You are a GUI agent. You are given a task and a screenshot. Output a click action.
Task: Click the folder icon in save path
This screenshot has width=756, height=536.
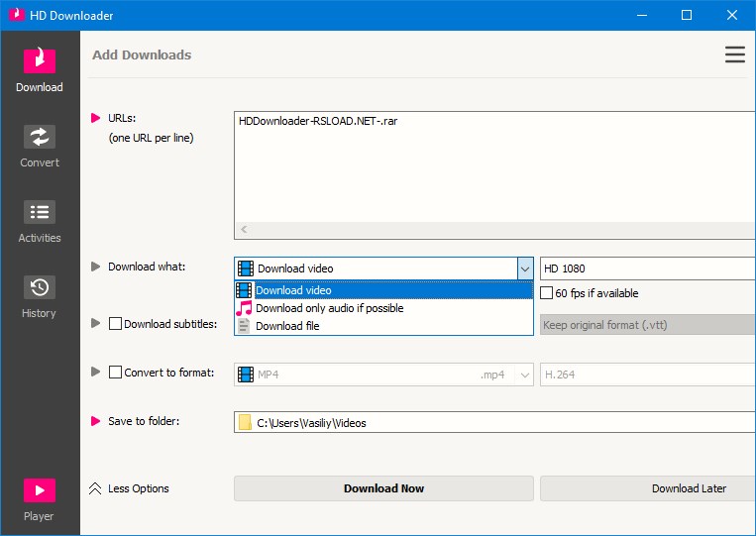pyautogui.click(x=245, y=423)
